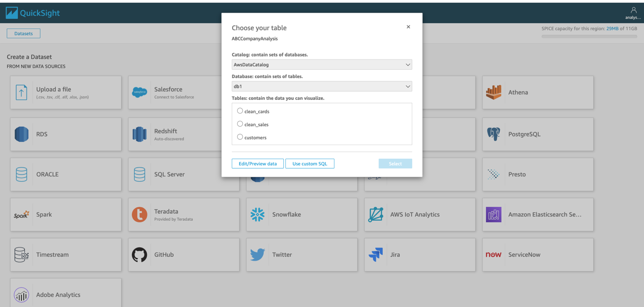644x307 pixels.
Task: Select the Redshift icon
Action: pyautogui.click(x=140, y=134)
